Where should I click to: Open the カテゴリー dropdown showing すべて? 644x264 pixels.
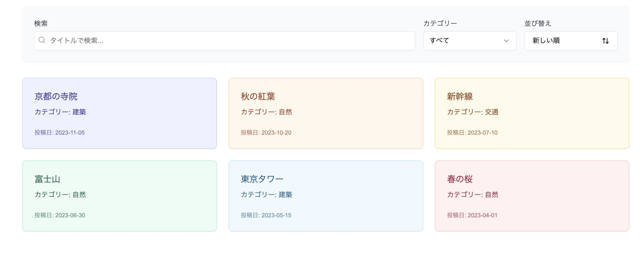tap(469, 41)
